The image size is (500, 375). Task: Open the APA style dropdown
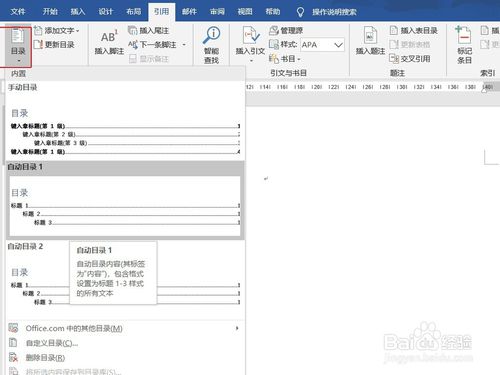pyautogui.click(x=338, y=45)
